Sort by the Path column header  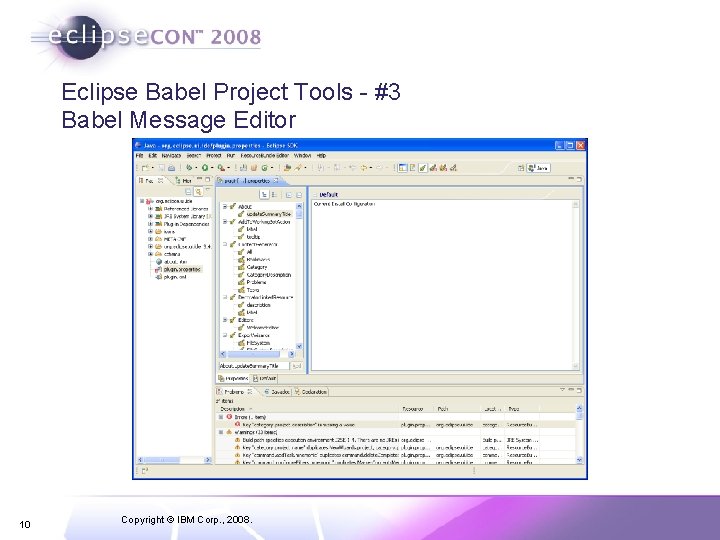[x=457, y=409]
